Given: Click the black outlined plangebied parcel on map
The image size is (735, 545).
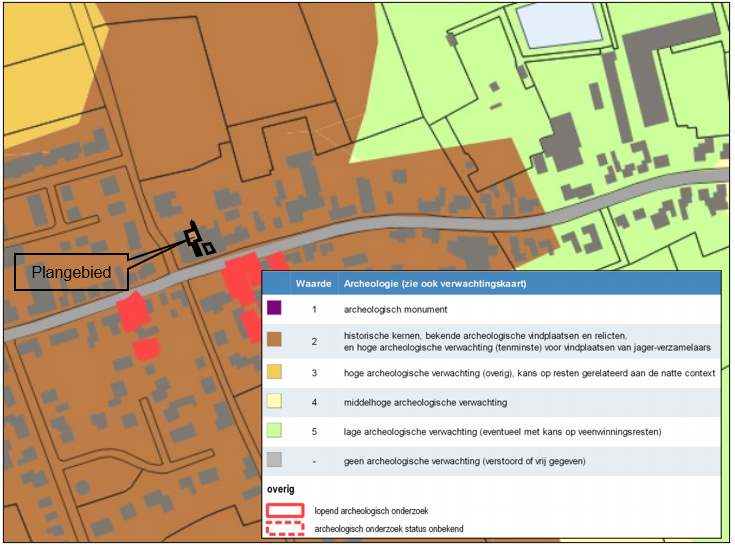Looking at the screenshot, I should pos(198,240).
